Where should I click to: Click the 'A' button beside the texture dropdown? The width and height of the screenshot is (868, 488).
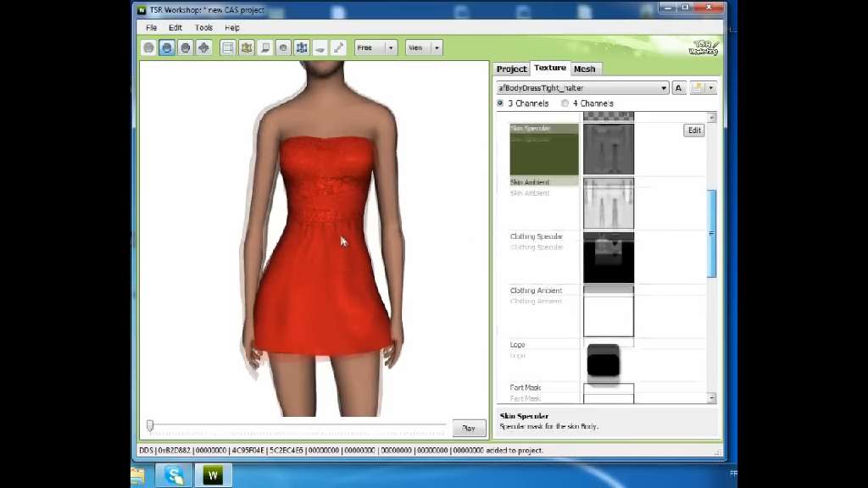point(678,88)
